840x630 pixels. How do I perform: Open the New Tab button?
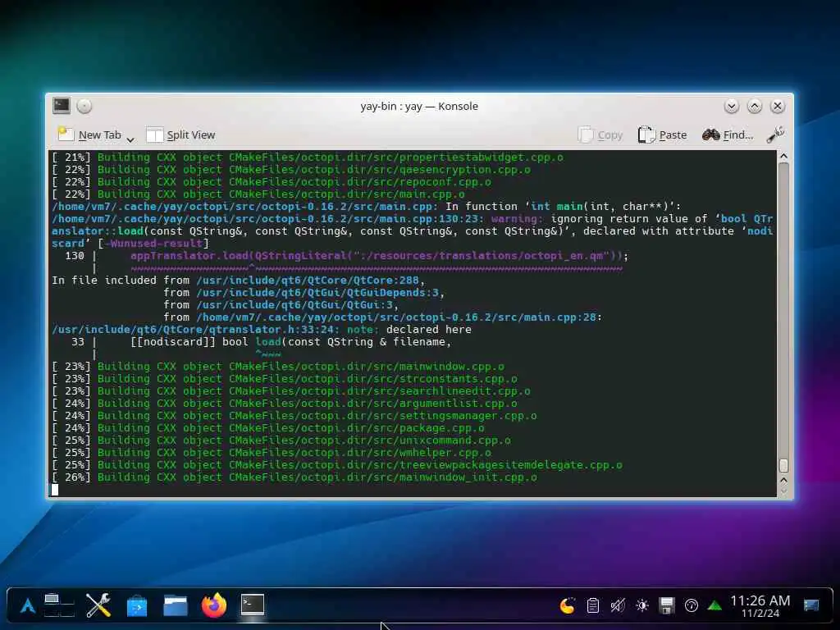pos(89,135)
